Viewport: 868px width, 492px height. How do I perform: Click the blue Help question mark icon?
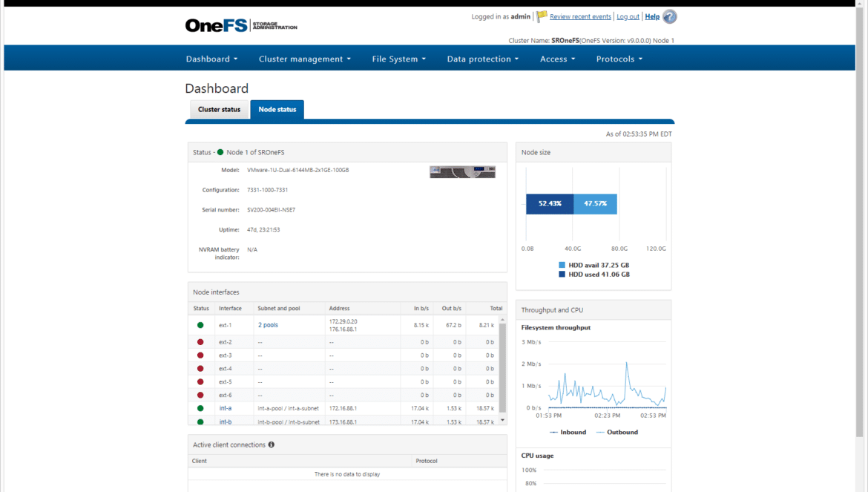pos(669,16)
